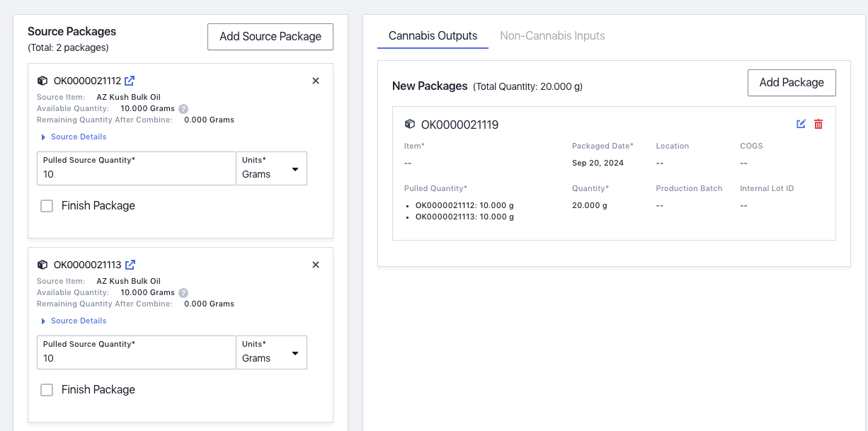Image resolution: width=868 pixels, height=431 pixels.
Task: Click the help icon next to OK0000021112 available quantity
Action: [x=183, y=108]
